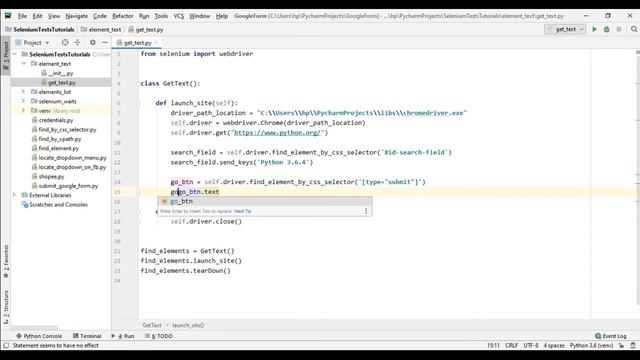Hide the Project tool window
Image resolution: width=640 pixels, height=360 pixels.
tap(105, 42)
